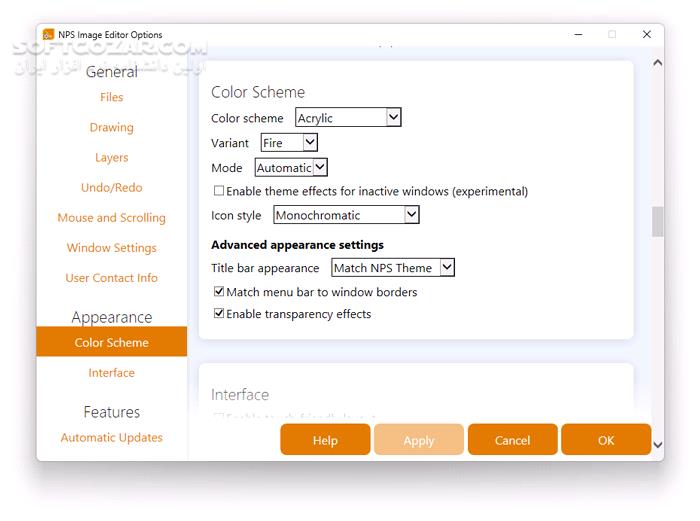Screen dimensions: 700x521
Task: Uncheck Match menu bar to window borders
Action: coord(219,292)
